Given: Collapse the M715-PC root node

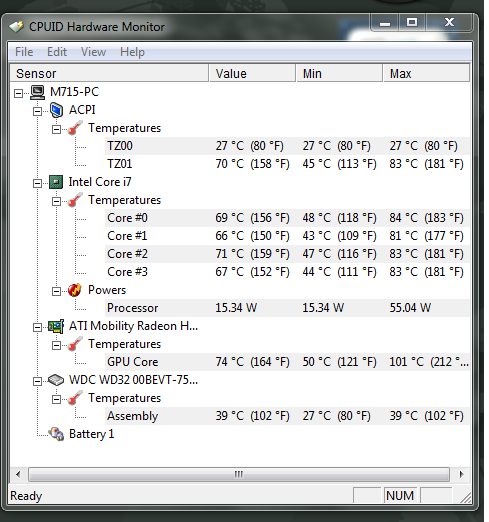Looking at the screenshot, I should [x=18, y=93].
